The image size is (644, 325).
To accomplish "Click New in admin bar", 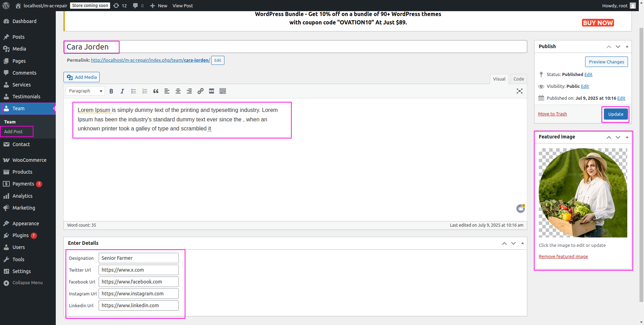I will tap(159, 6).
